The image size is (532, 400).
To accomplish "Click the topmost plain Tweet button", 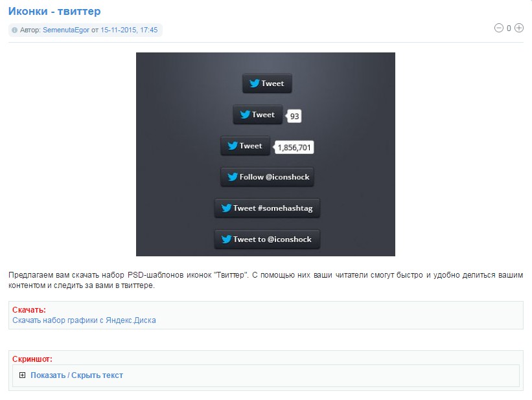I will click(x=267, y=83).
